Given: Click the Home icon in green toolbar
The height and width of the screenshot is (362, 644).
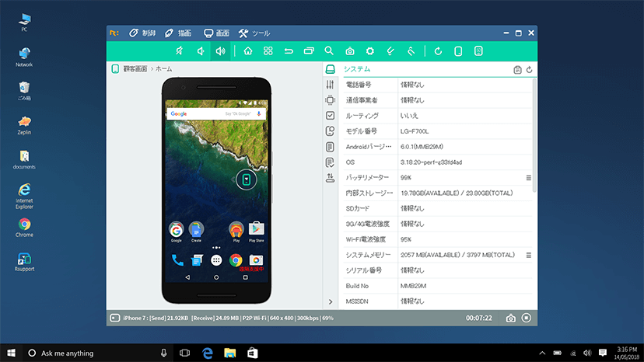Looking at the screenshot, I should pyautogui.click(x=247, y=51).
